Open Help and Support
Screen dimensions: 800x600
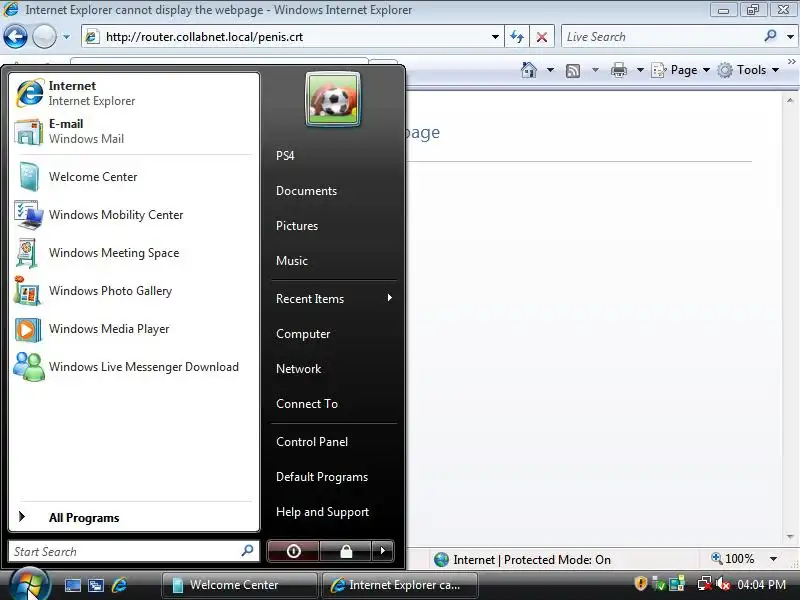coord(334,512)
